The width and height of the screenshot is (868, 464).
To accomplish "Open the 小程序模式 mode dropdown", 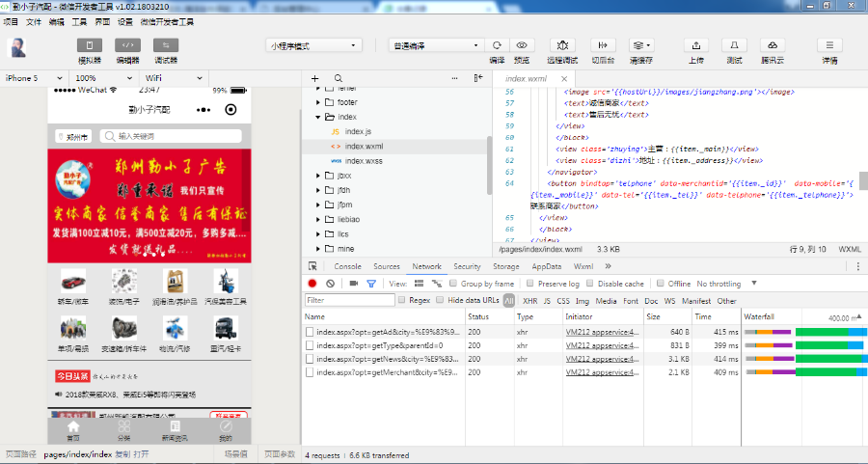I will pyautogui.click(x=312, y=45).
